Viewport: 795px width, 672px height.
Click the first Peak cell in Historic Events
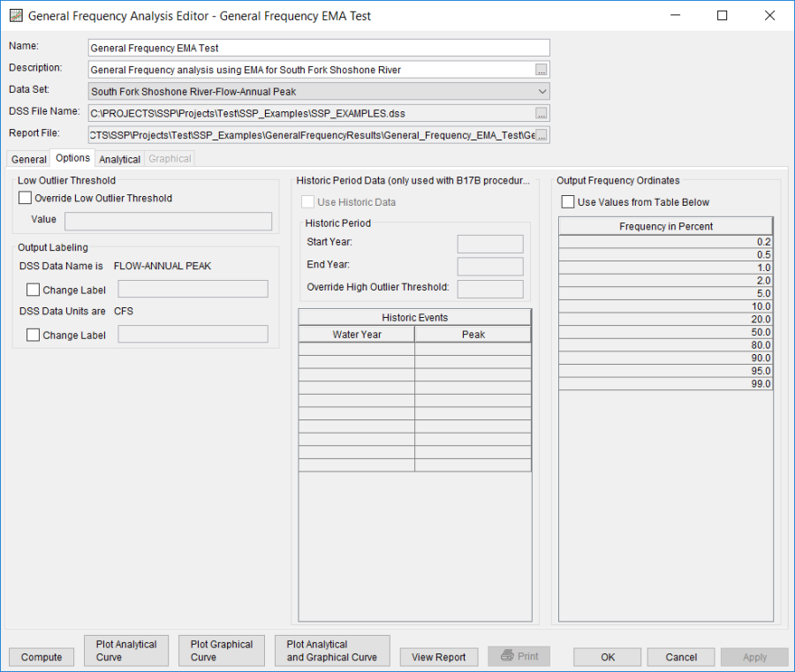click(473, 349)
